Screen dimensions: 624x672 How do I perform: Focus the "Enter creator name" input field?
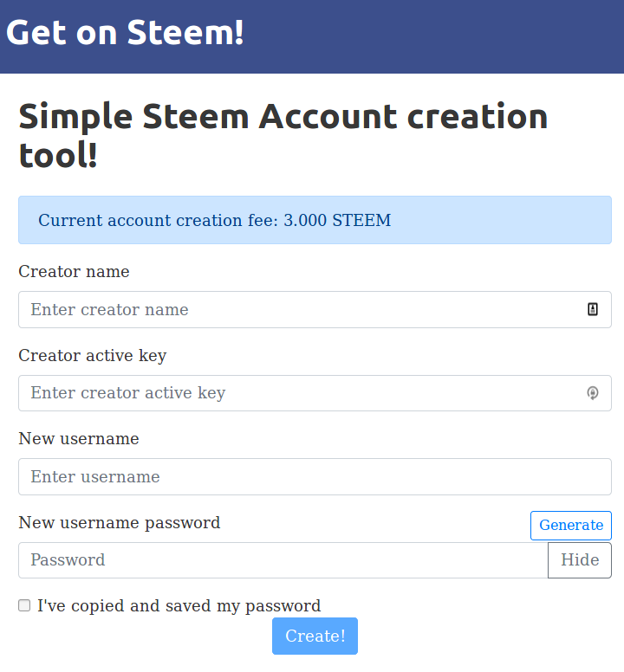pos(315,309)
